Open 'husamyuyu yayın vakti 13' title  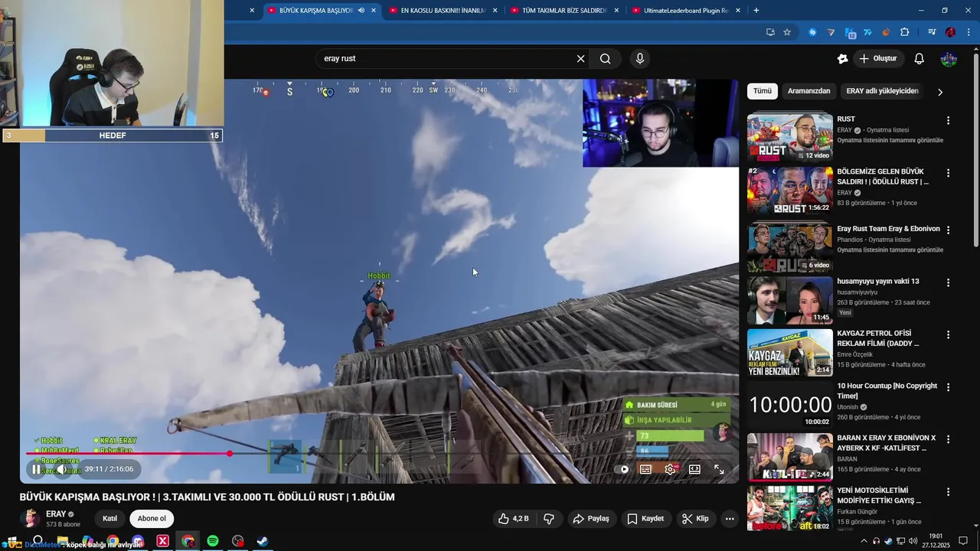(x=878, y=281)
